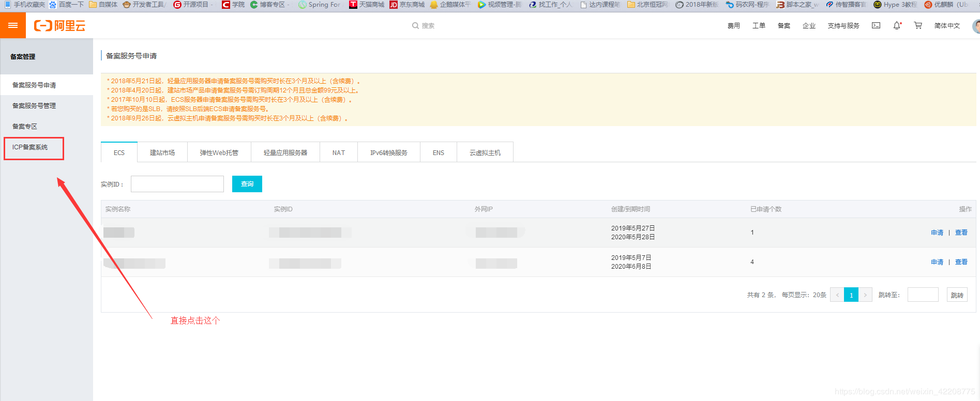Open 码农网 bookmark
Viewport: 980px width, 401px height.
pyautogui.click(x=747, y=5)
